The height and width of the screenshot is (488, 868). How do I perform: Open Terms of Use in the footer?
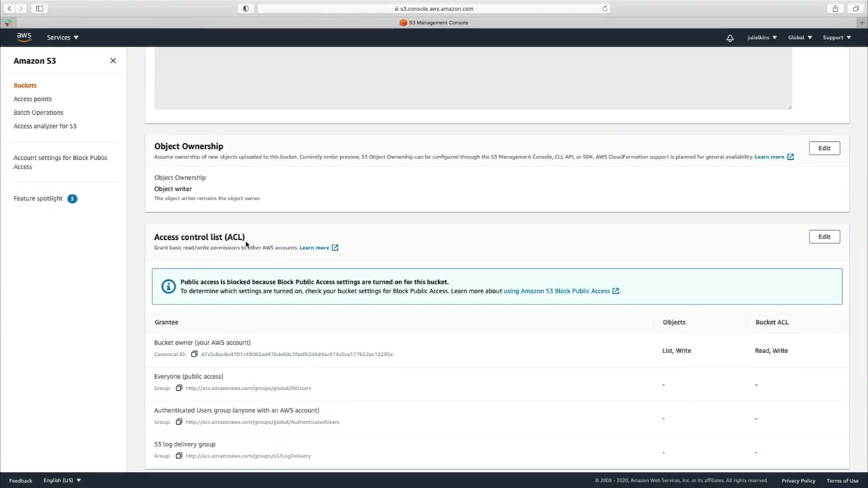click(x=842, y=480)
